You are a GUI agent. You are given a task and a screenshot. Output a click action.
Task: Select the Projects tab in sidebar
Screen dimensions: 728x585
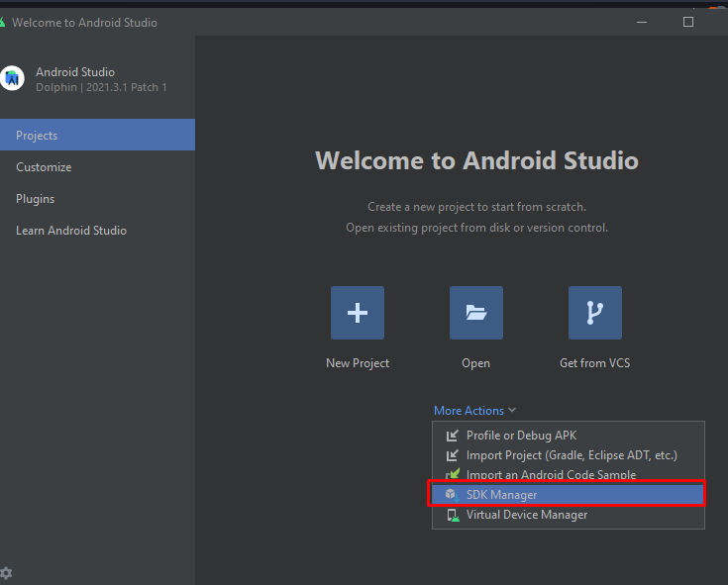point(97,136)
